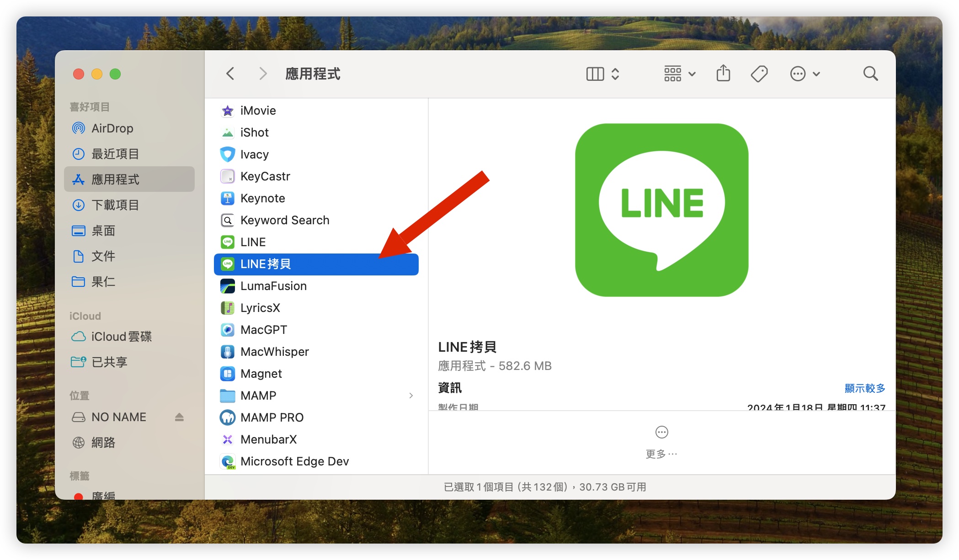Select the original LINE app row
The height and width of the screenshot is (560, 959).
[x=316, y=242]
